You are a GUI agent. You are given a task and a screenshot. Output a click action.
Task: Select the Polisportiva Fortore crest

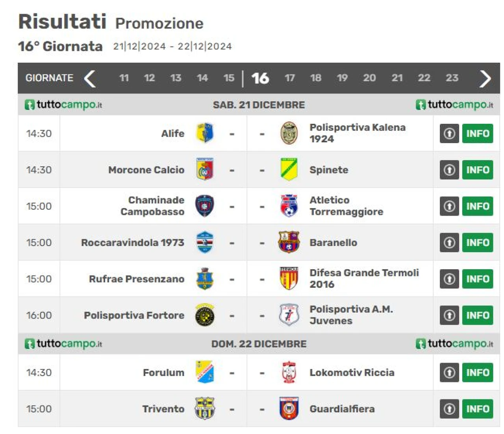205,315
